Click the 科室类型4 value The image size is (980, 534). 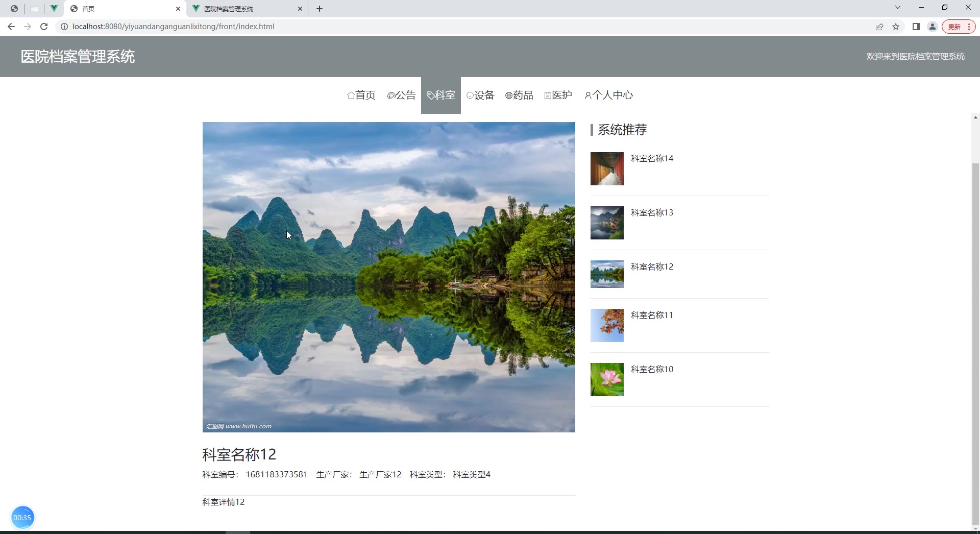[x=472, y=474]
